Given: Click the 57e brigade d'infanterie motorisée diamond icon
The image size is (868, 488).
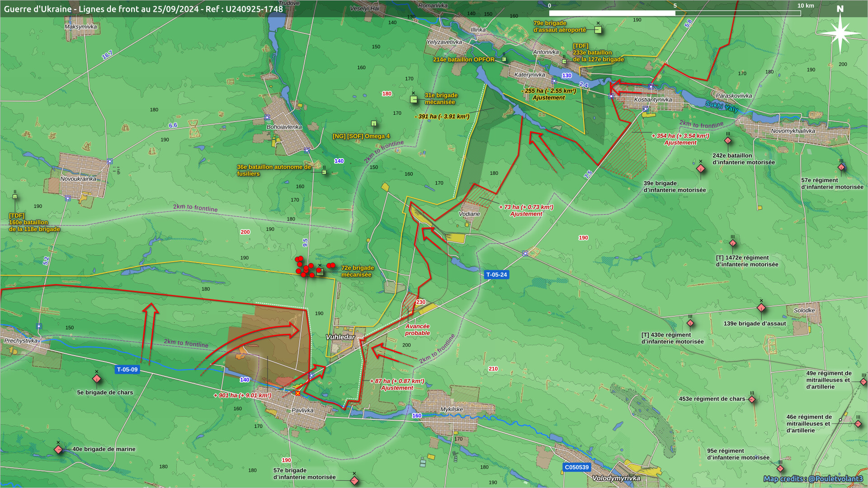Looking at the screenshot, I should pos(354,481).
